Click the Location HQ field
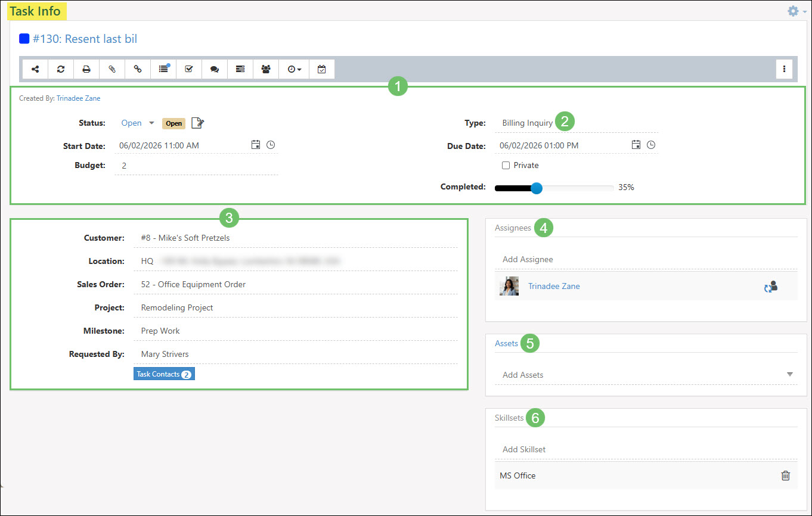The width and height of the screenshot is (812, 516). 296,261
